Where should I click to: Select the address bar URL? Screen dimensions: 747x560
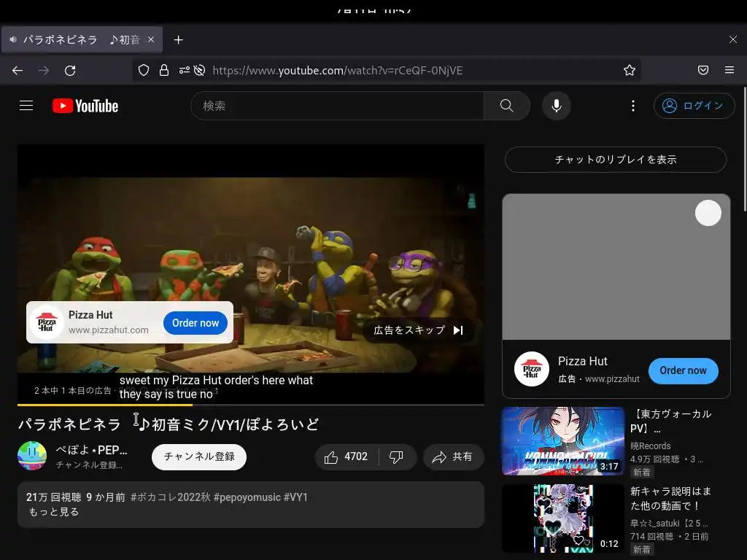pos(337,71)
